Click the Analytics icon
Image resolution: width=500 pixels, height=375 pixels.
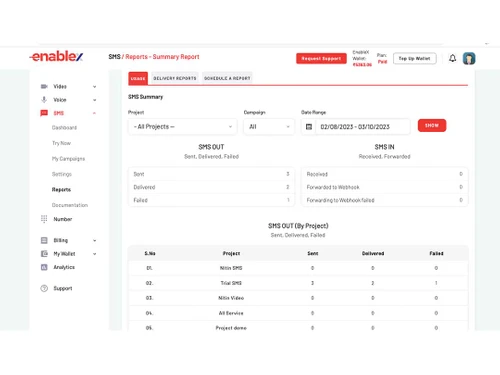44,267
